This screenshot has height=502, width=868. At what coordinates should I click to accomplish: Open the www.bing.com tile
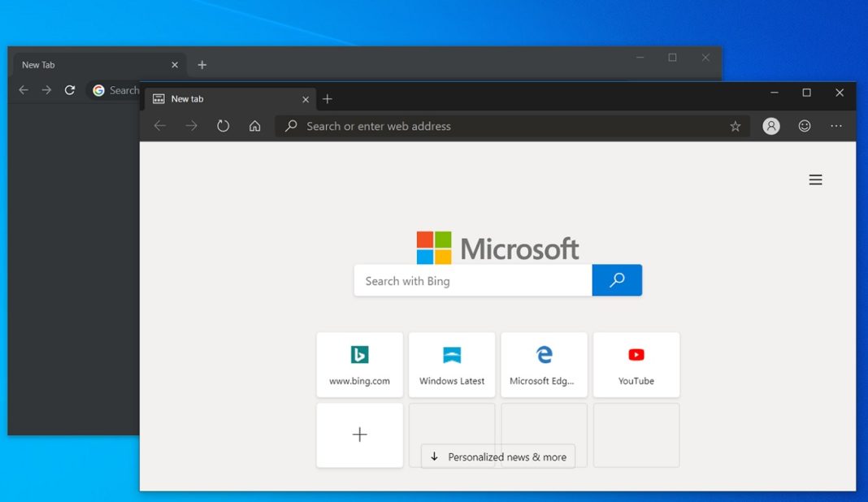(359, 365)
